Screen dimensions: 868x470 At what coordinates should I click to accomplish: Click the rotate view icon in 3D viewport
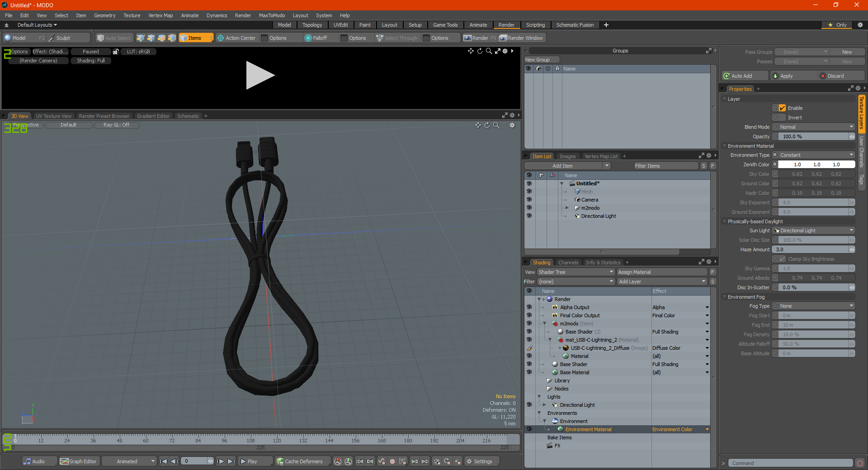click(x=487, y=125)
